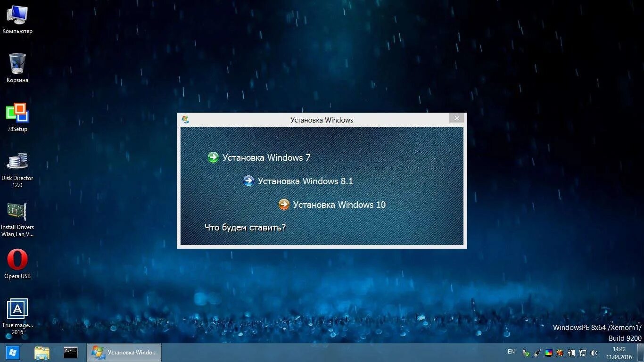
Task: Click the EN language indicator
Action: [x=511, y=352]
